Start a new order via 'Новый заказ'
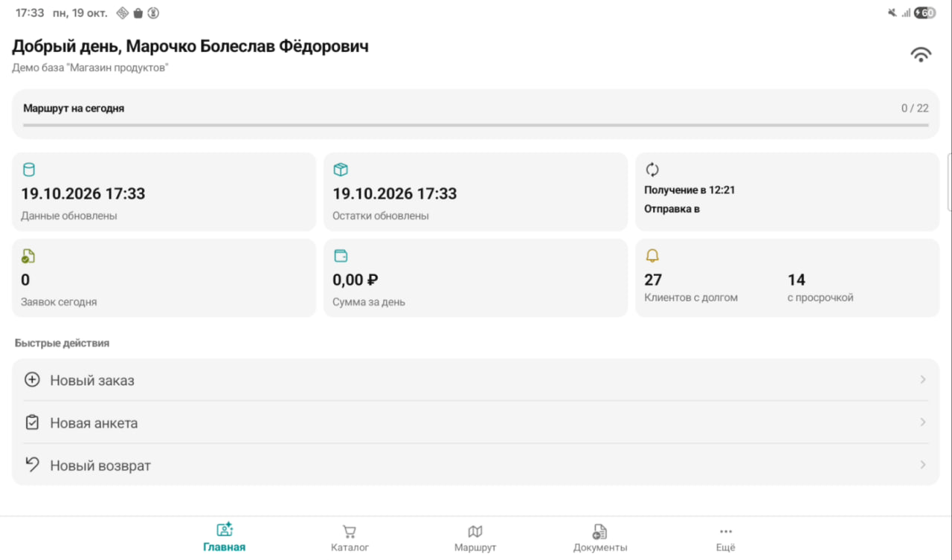 (x=476, y=380)
